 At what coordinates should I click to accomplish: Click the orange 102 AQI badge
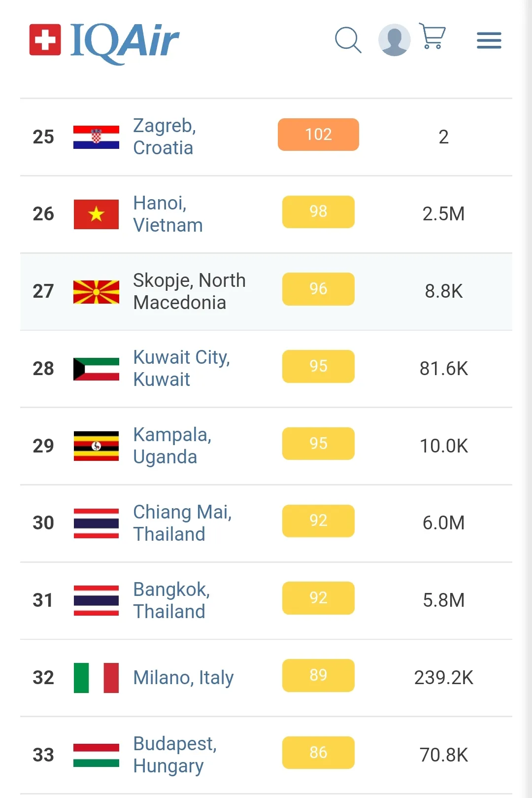pos(318,135)
